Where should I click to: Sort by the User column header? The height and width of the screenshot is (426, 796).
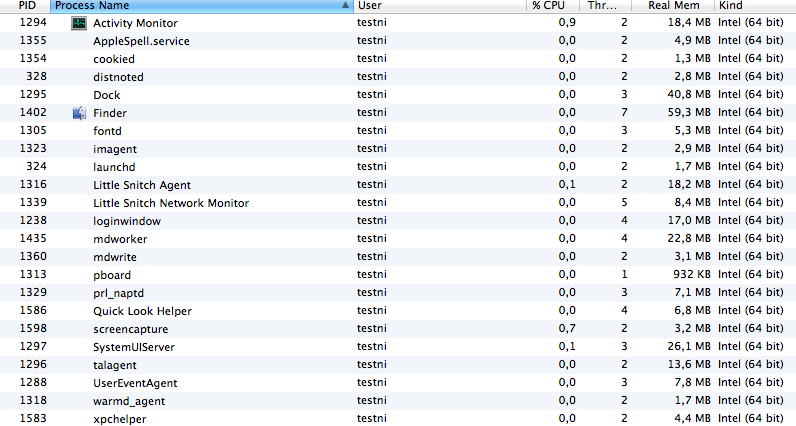(x=440, y=6)
